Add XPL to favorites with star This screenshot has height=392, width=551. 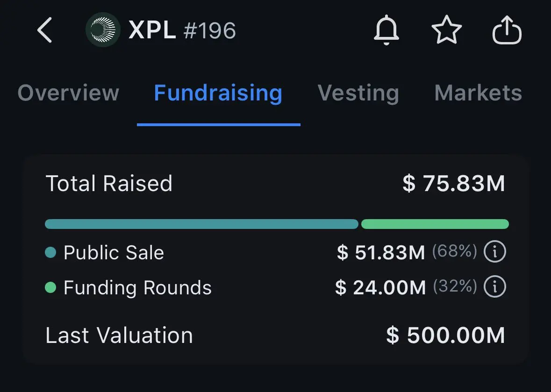446,30
